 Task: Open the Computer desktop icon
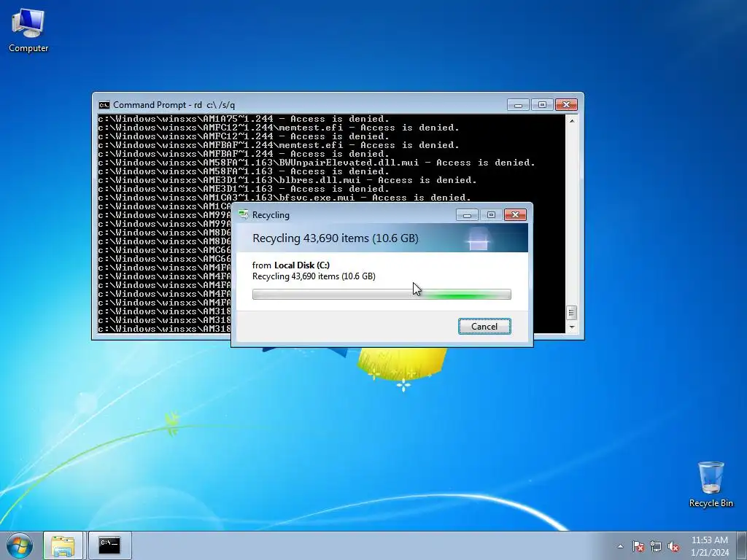click(x=28, y=30)
